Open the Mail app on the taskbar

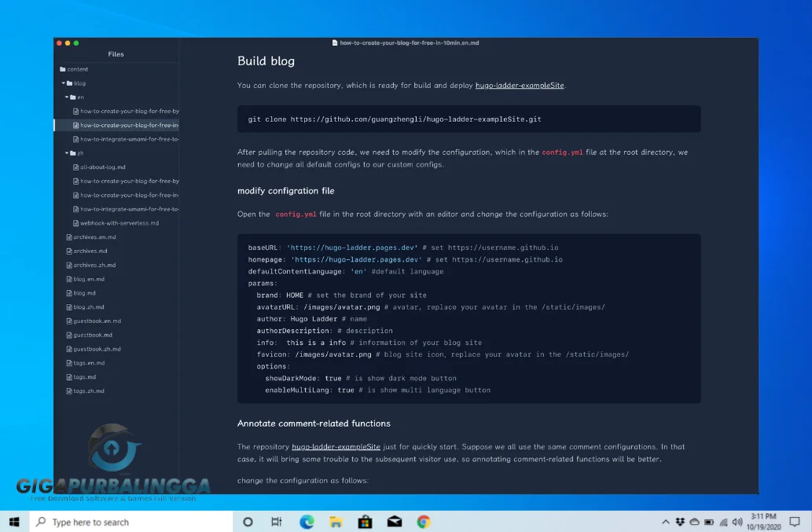click(394, 521)
